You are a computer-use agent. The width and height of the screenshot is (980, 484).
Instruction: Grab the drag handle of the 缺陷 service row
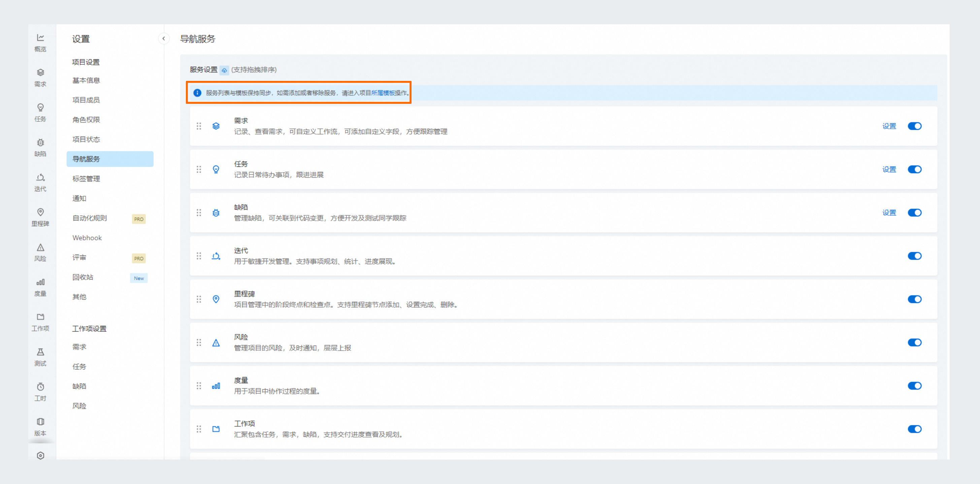pyautogui.click(x=199, y=212)
